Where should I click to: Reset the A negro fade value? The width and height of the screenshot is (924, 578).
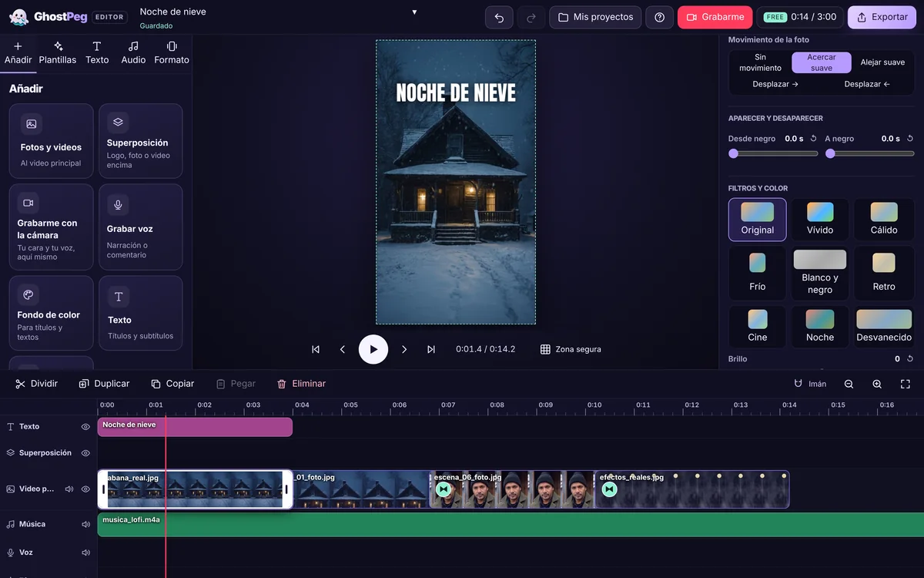(910, 139)
